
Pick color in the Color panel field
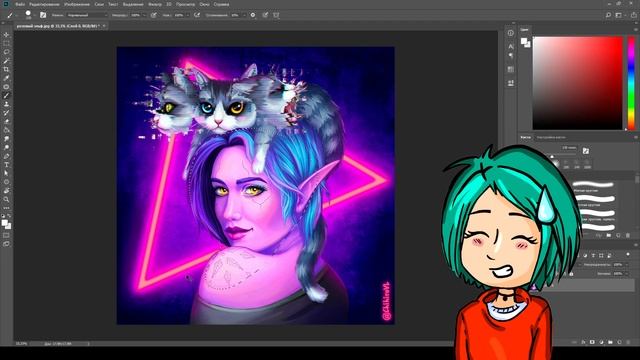tap(578, 83)
